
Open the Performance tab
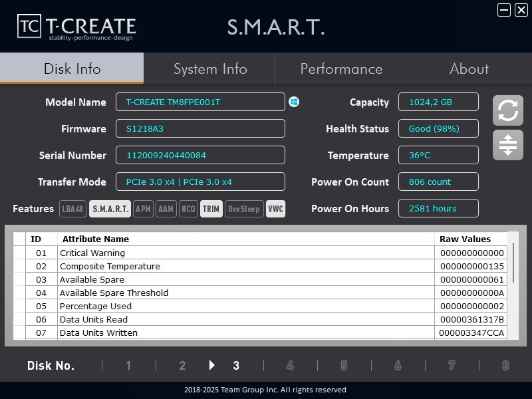click(x=341, y=68)
